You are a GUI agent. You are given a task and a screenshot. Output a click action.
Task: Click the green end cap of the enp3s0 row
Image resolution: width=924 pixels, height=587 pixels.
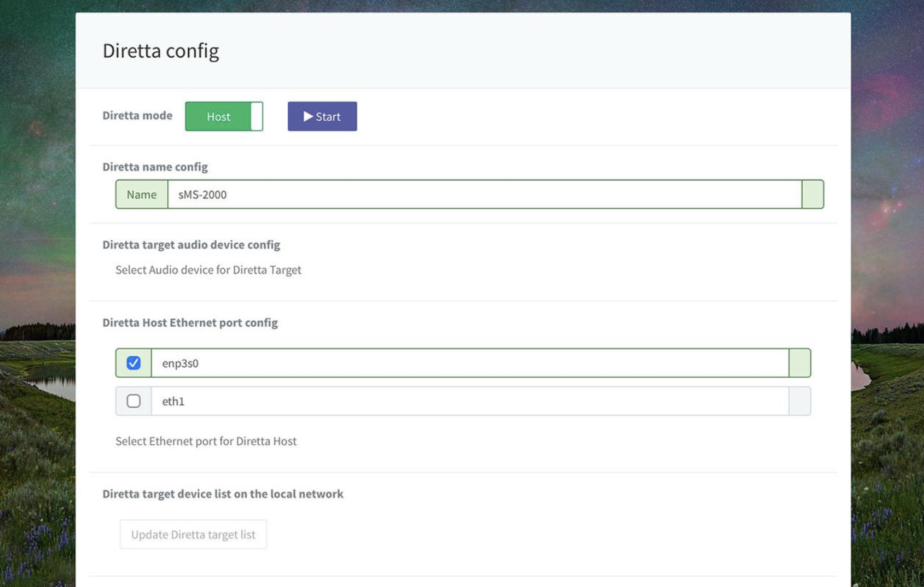click(800, 363)
